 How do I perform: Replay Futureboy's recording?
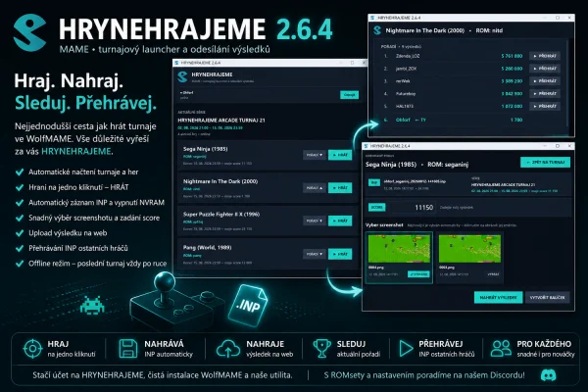[545, 94]
